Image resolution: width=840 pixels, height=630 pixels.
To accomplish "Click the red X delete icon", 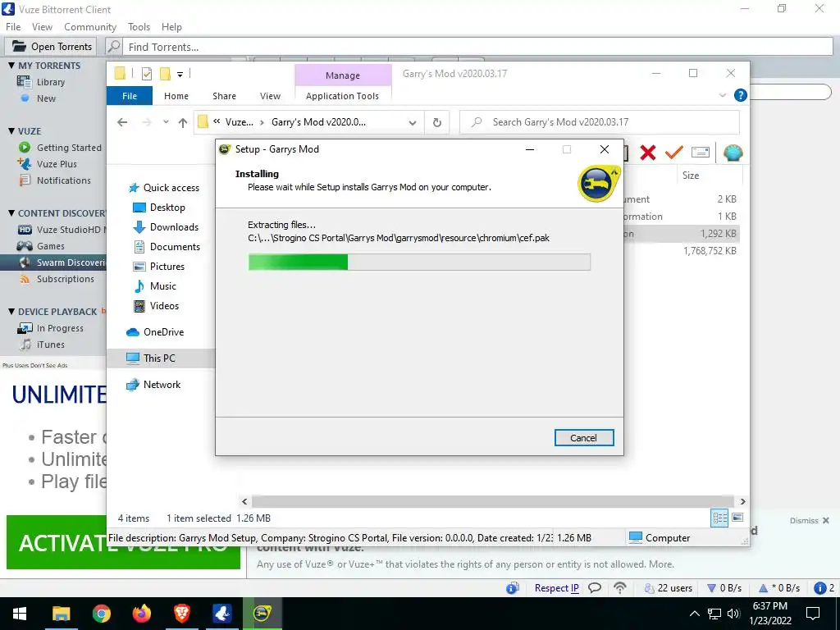I will 648,153.
